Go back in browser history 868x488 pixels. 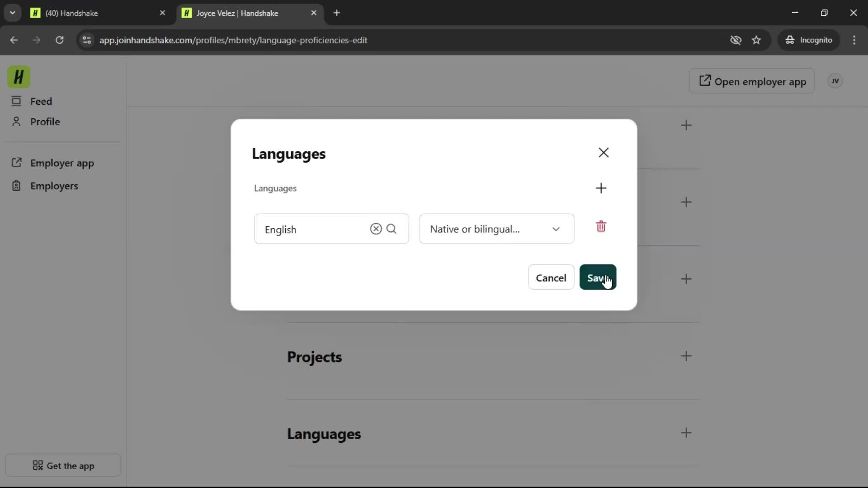[14, 40]
